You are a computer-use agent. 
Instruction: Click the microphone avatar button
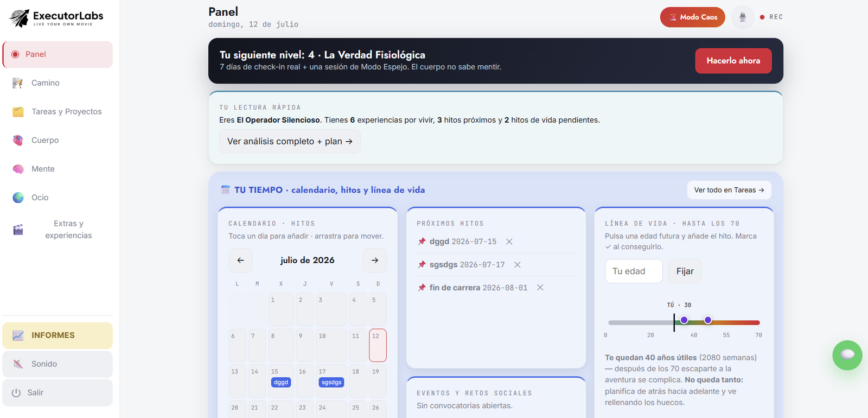[743, 17]
